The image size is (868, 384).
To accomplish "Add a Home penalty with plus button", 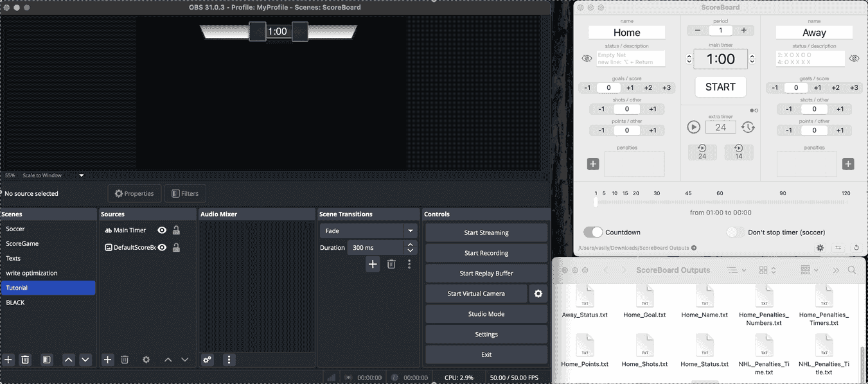I will pyautogui.click(x=593, y=164).
